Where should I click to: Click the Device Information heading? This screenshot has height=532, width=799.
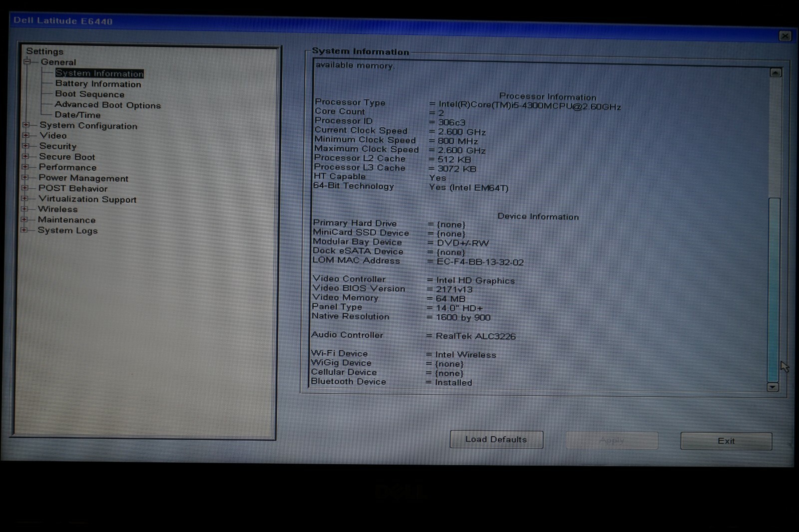pyautogui.click(x=538, y=217)
